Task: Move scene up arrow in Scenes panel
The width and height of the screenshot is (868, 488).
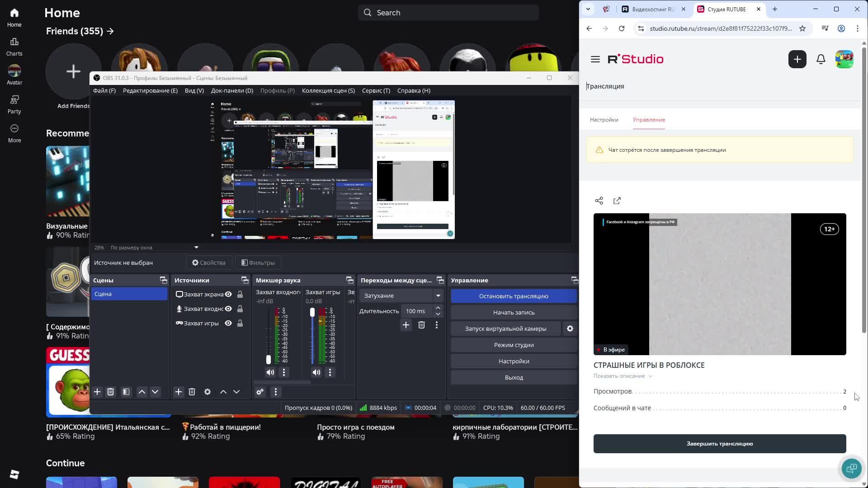Action: point(142,392)
